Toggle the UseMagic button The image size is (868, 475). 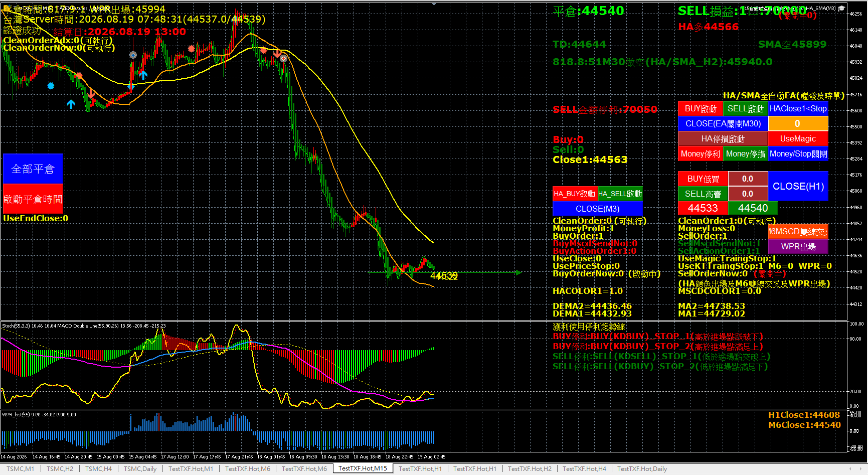coord(798,139)
